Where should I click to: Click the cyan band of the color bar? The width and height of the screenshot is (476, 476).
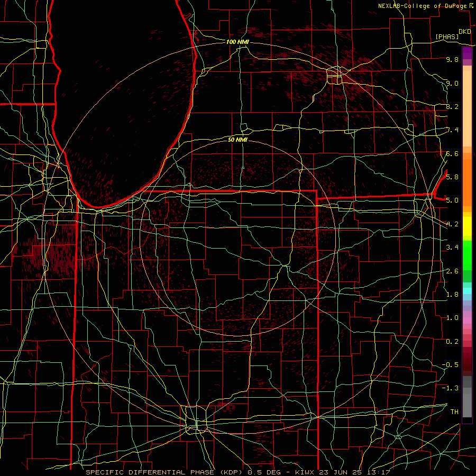(x=467, y=291)
